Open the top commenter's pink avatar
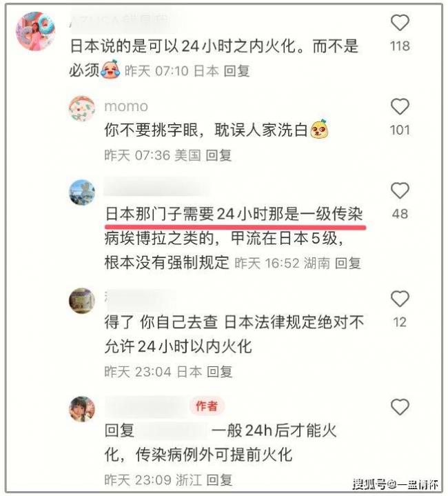 click(x=35, y=31)
